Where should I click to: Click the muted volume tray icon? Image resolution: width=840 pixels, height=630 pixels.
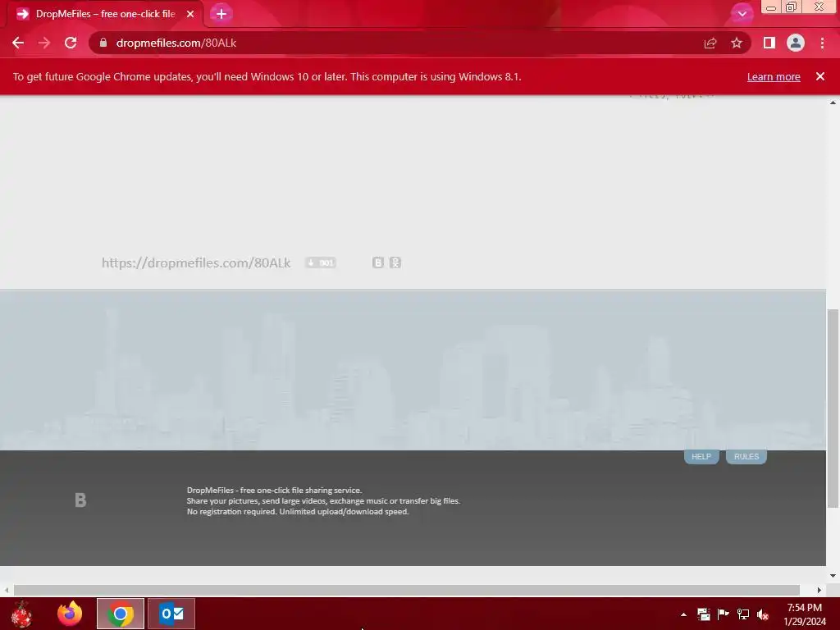763,614
